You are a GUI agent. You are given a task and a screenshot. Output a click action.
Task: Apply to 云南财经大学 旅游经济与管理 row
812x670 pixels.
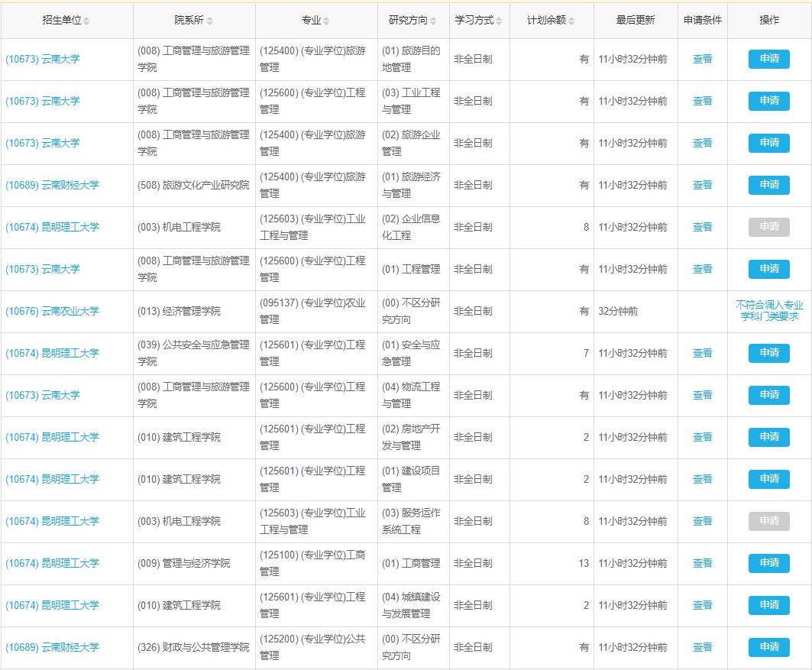point(768,185)
